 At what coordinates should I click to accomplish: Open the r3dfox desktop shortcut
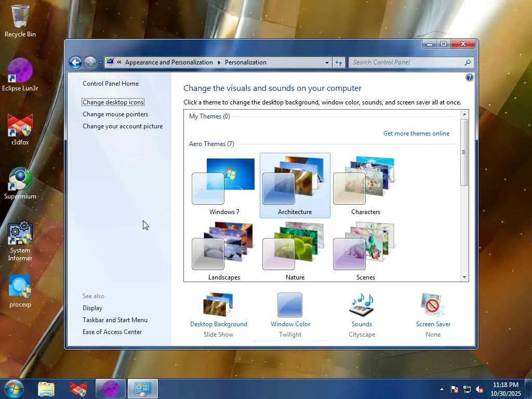point(20,129)
